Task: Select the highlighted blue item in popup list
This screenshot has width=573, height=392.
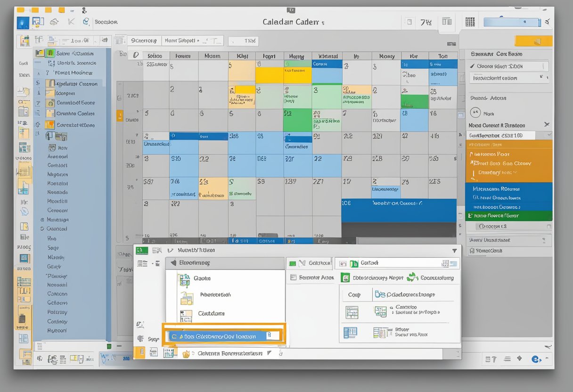Action: [221, 336]
